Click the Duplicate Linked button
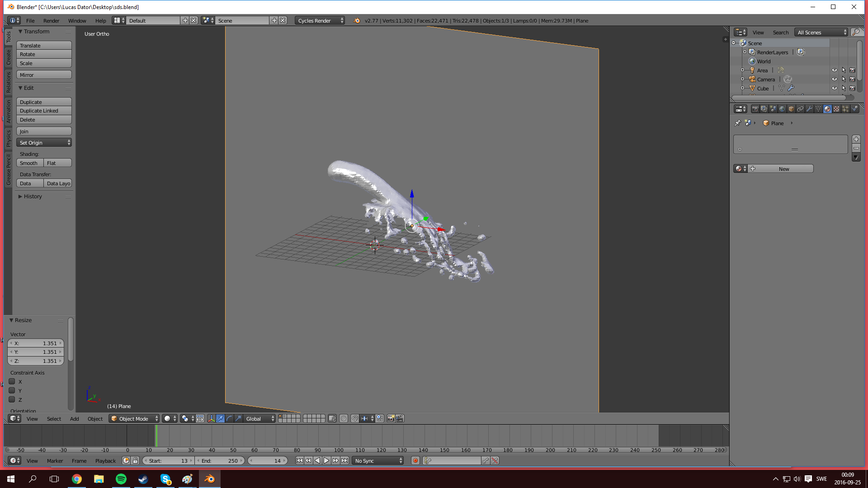The height and width of the screenshot is (488, 868). point(44,111)
